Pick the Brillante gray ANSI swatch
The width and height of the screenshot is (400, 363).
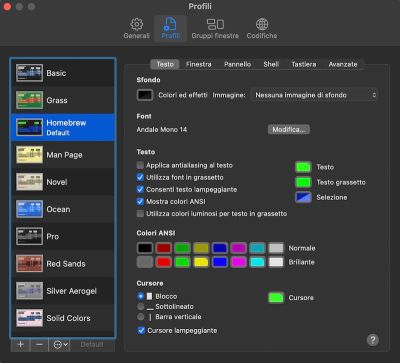click(145, 262)
